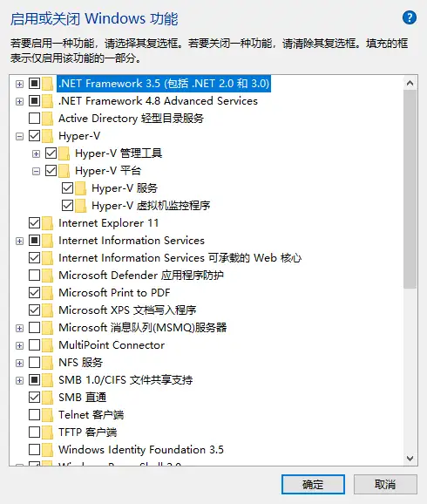Click the SMB 直通 folder icon
This screenshot has height=504, width=427.
click(48, 398)
